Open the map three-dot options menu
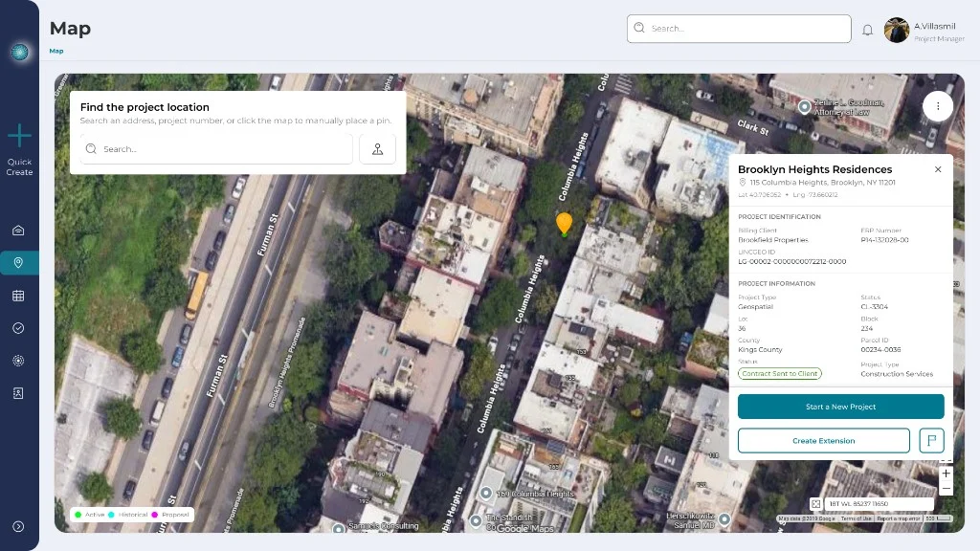This screenshot has width=980, height=551. (x=938, y=106)
